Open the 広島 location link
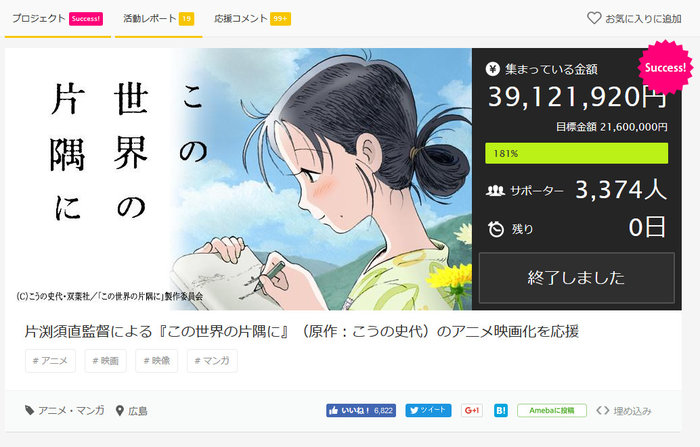Viewport: 700px width, 447px height. (138, 411)
